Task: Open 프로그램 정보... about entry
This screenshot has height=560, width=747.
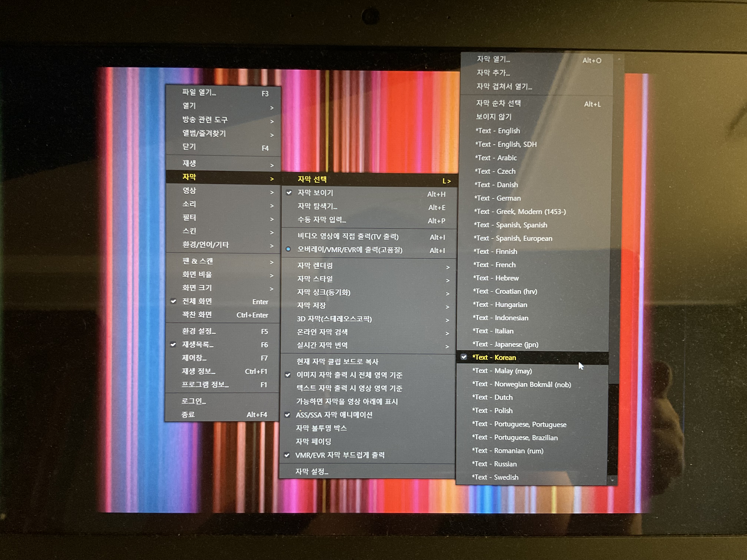Action: 222,384
